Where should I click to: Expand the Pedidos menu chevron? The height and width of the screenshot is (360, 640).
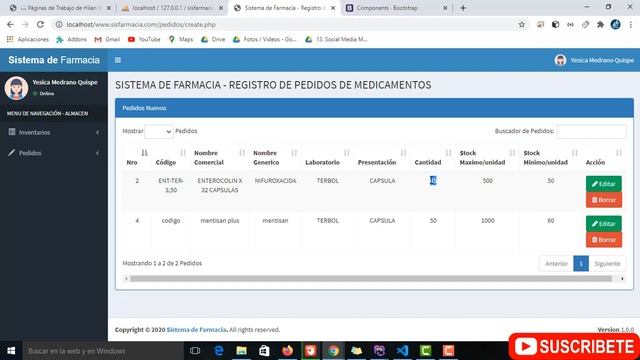coord(97,153)
